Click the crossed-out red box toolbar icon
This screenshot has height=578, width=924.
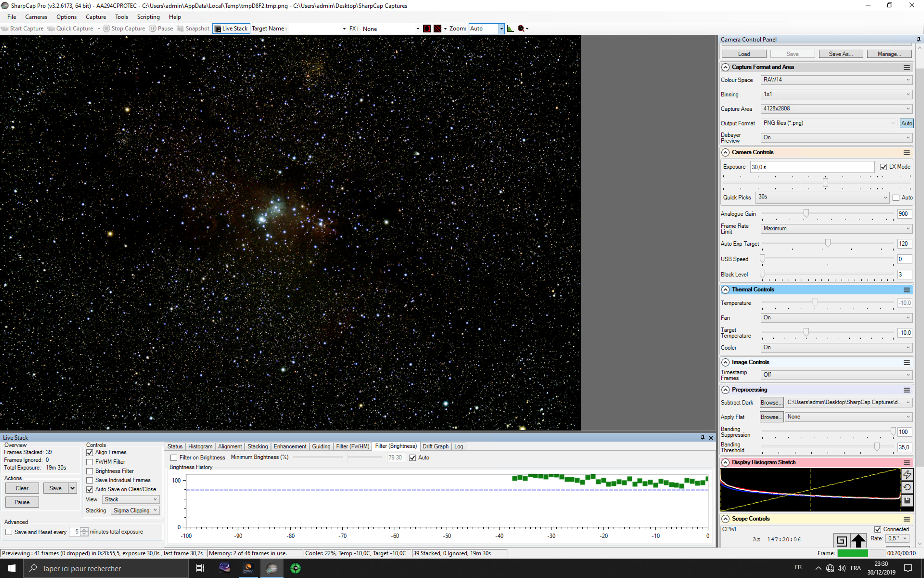pyautogui.click(x=437, y=29)
